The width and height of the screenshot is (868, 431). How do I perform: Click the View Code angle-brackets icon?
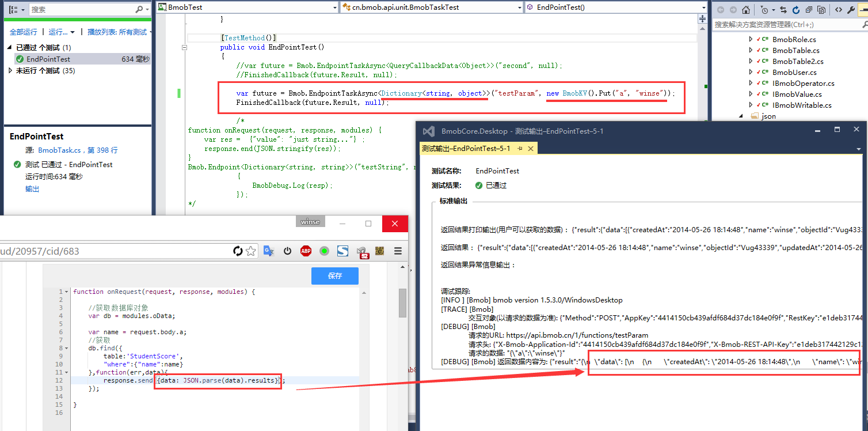pos(839,10)
